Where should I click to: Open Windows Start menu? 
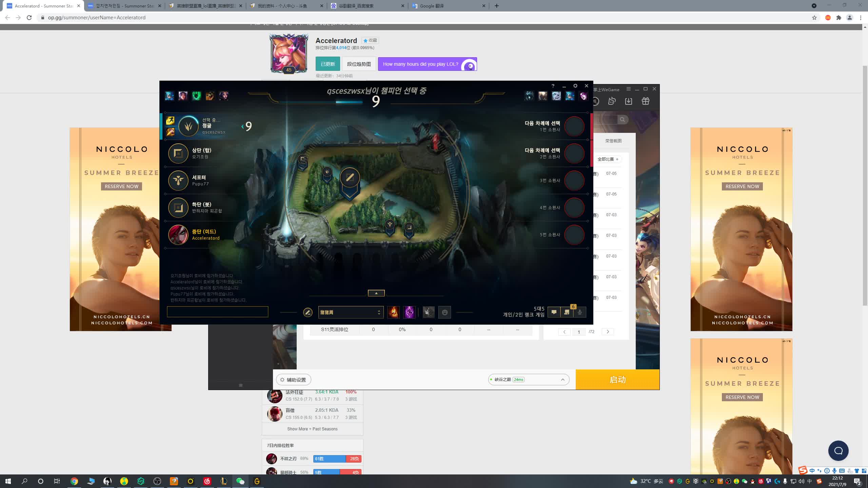(8, 481)
